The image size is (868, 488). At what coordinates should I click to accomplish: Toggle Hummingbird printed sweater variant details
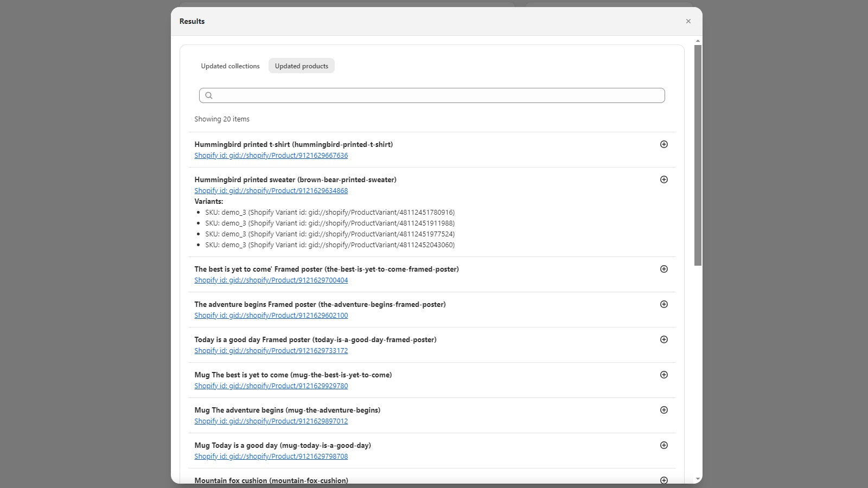663,179
